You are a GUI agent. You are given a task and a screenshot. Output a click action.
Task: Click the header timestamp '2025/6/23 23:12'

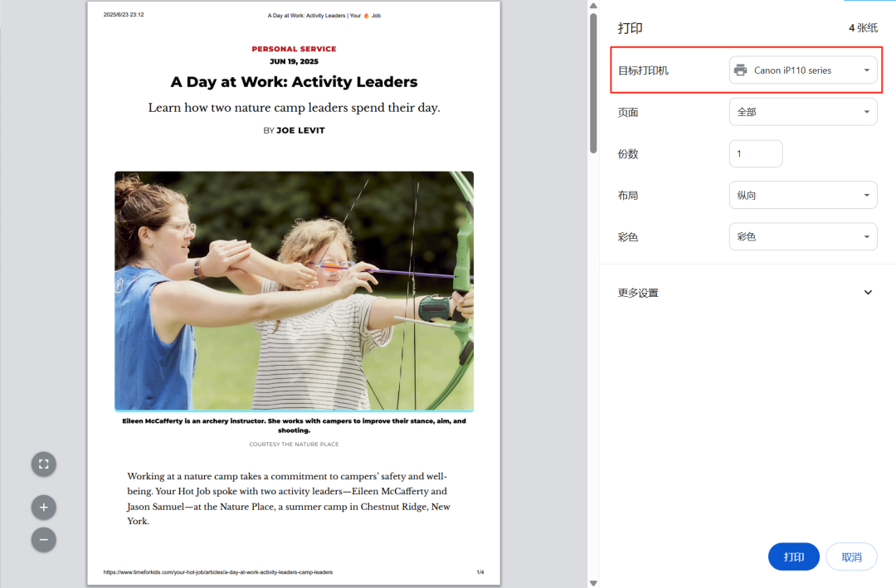[x=124, y=15]
